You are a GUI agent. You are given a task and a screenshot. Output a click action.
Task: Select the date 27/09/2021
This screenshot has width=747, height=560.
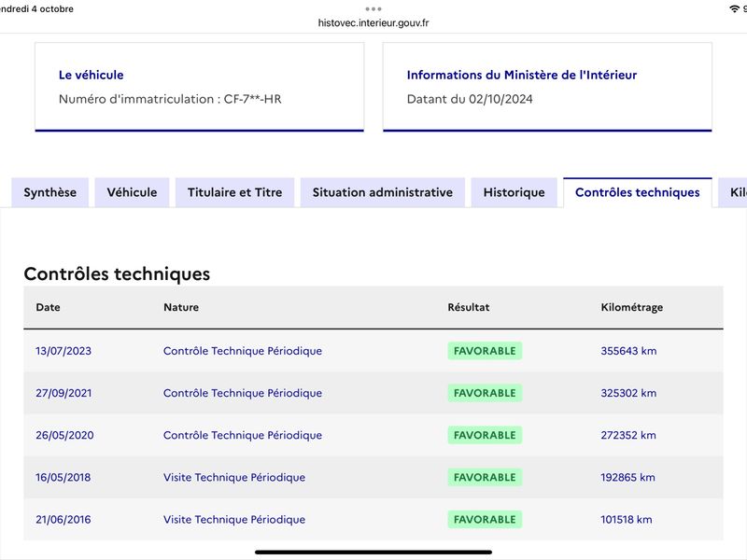(x=63, y=393)
